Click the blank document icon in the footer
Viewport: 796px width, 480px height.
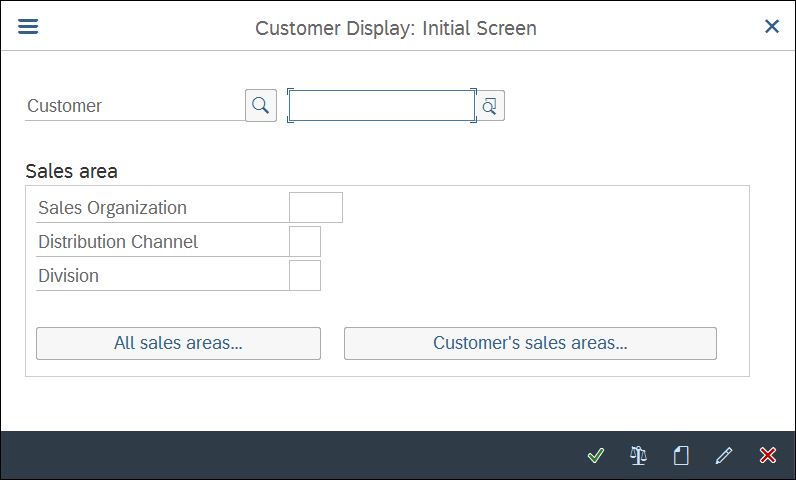681,455
